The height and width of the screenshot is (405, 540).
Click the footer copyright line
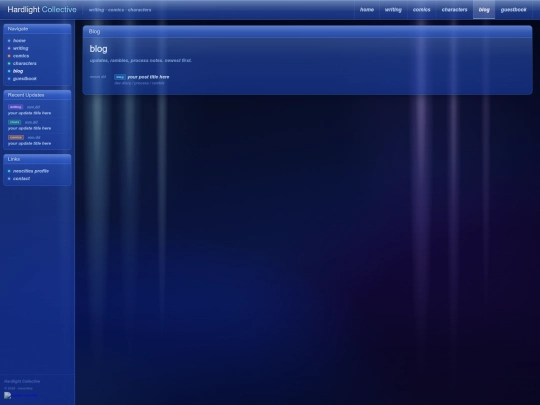pos(19,388)
